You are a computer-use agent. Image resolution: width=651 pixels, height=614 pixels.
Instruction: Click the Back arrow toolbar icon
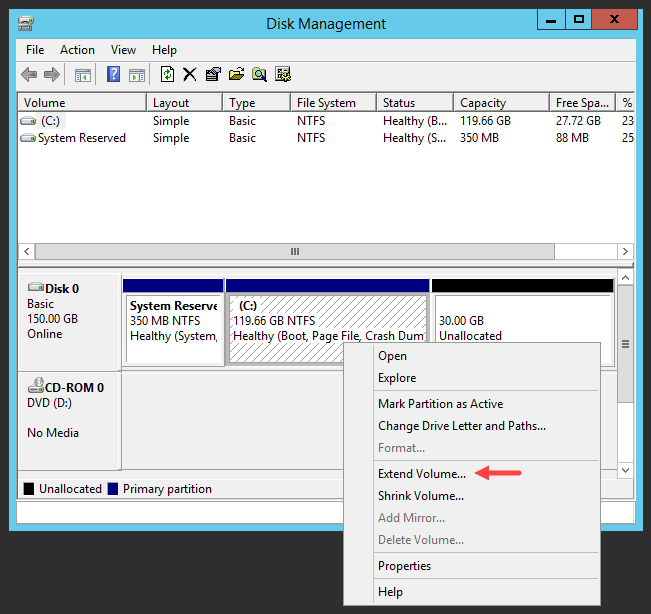[29, 75]
